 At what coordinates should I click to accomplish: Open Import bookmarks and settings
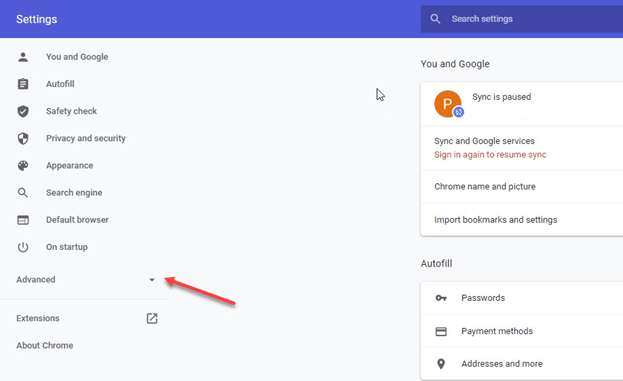tap(522, 220)
